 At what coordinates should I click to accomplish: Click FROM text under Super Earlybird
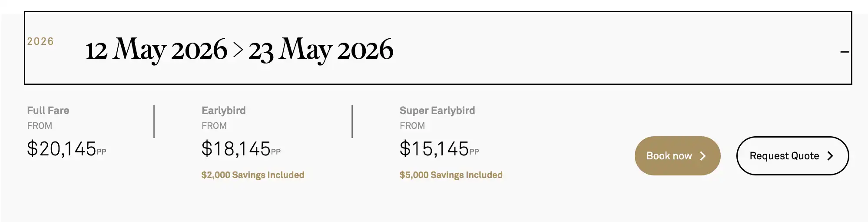click(412, 126)
